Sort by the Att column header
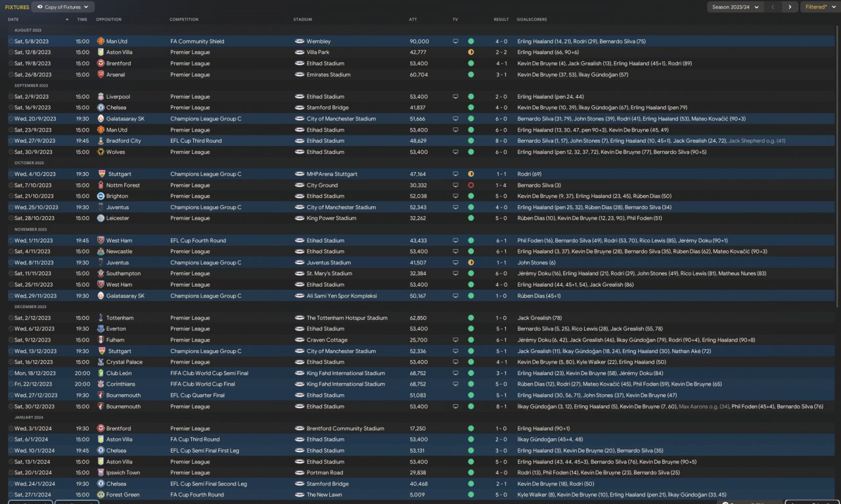 pos(413,20)
